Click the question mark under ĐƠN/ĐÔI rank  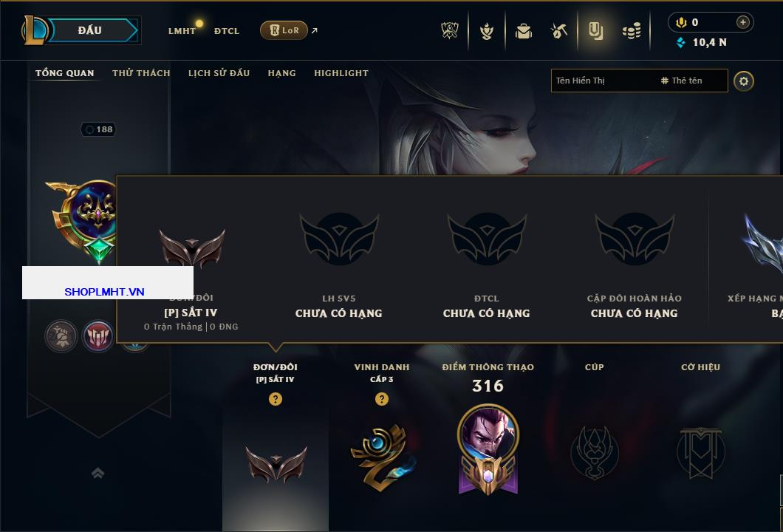tap(275, 398)
